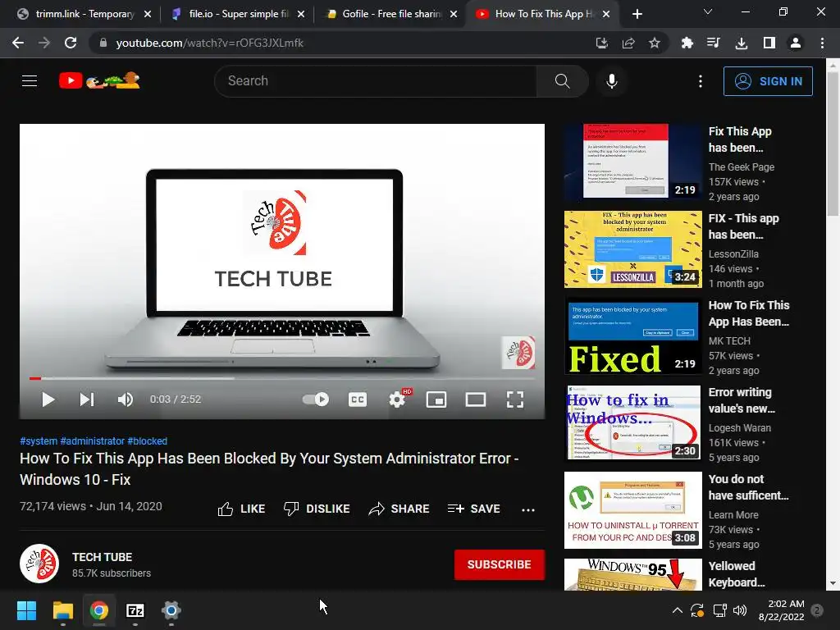Open Chrome extensions puzzle icon

pyautogui.click(x=687, y=43)
